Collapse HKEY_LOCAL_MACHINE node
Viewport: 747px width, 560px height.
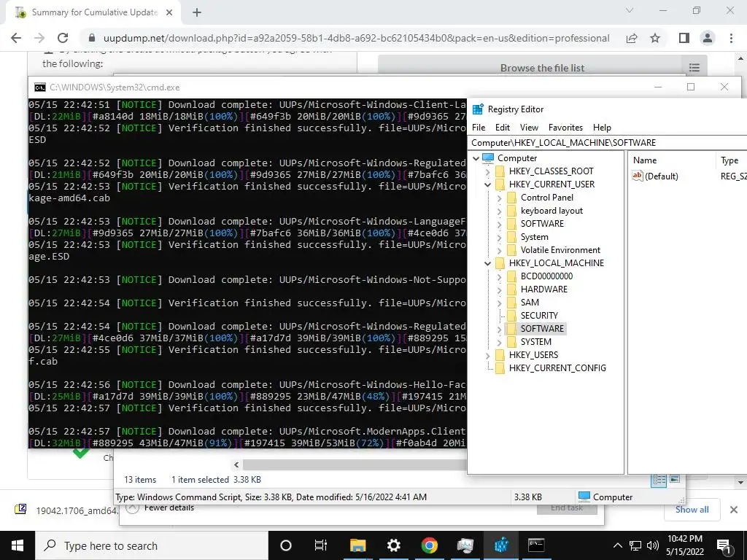coord(487,263)
